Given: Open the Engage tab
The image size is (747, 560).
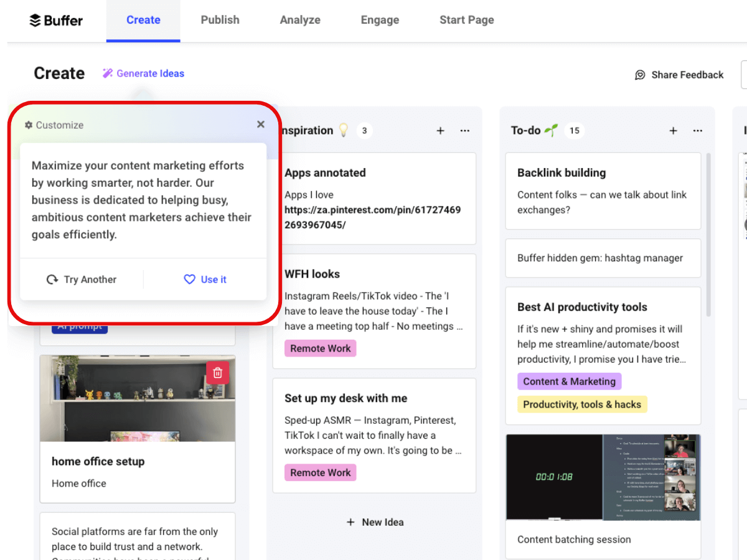Looking at the screenshot, I should [380, 20].
